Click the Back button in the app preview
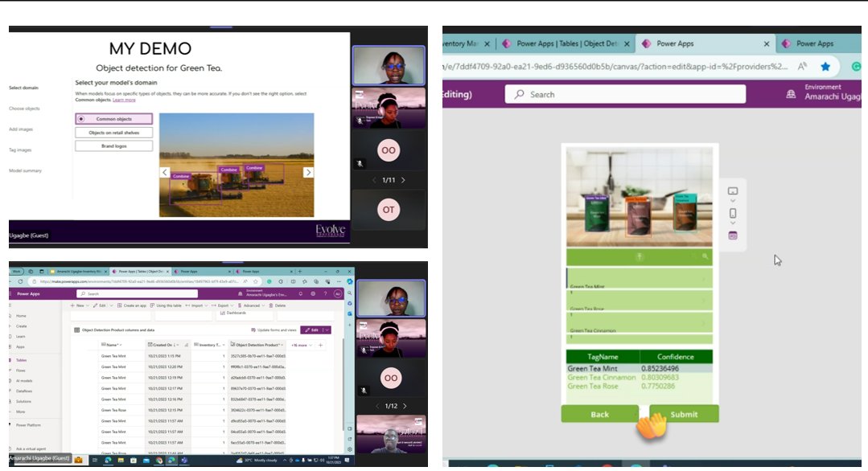 599,414
